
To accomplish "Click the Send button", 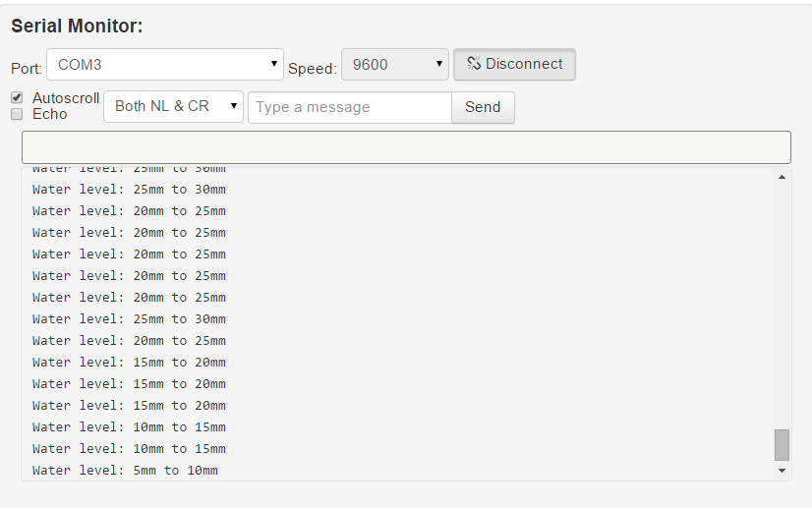I will click(x=483, y=107).
